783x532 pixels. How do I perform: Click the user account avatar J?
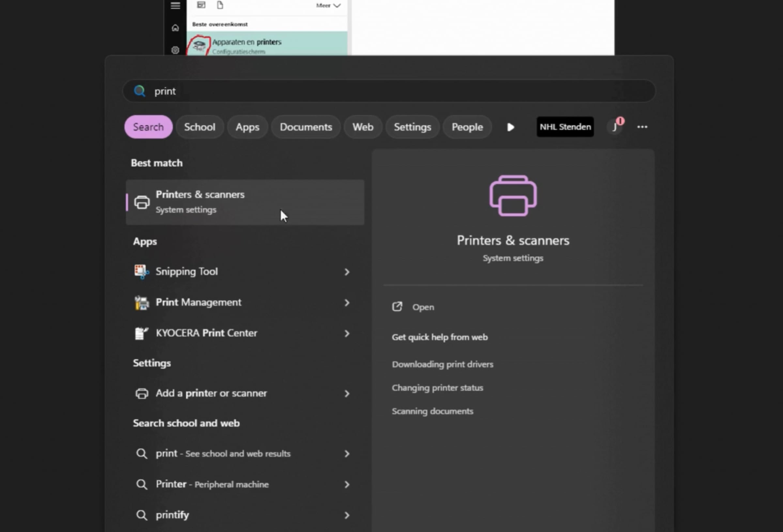615,127
